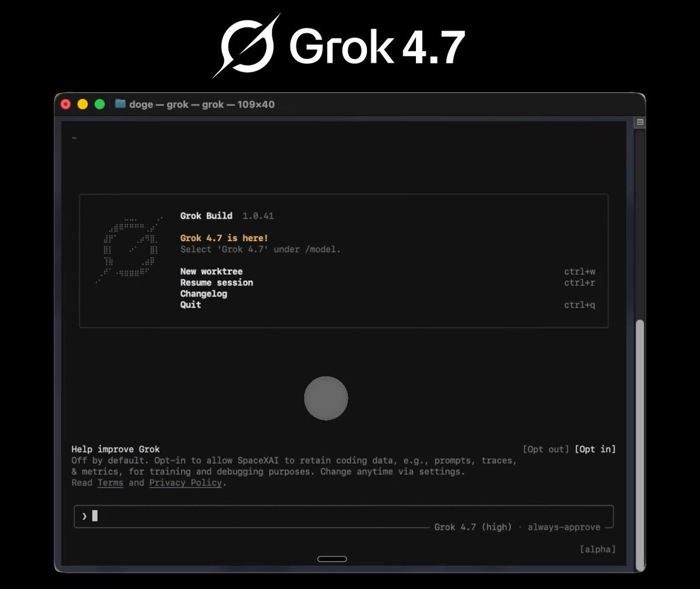Select the New worktree option

(211, 271)
